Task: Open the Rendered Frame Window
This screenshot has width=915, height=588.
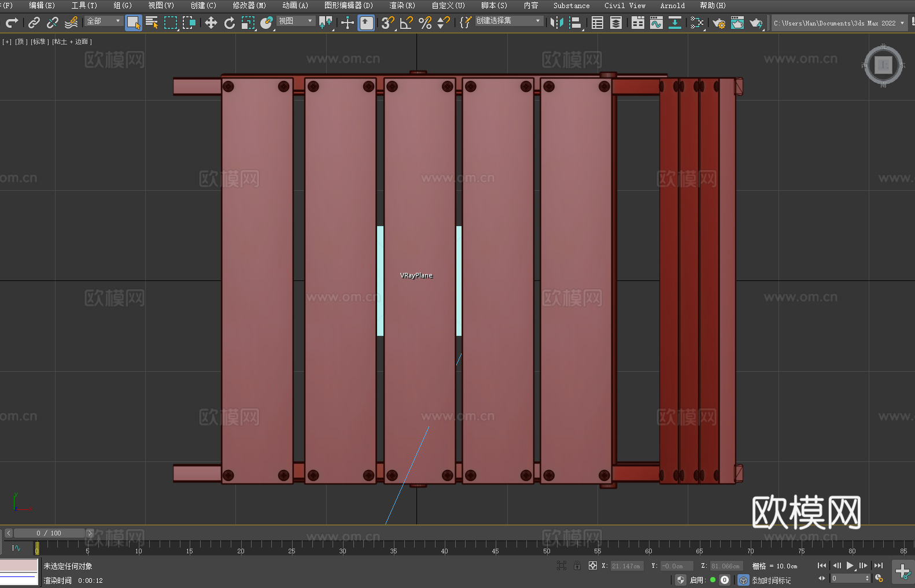Action: pos(737,23)
